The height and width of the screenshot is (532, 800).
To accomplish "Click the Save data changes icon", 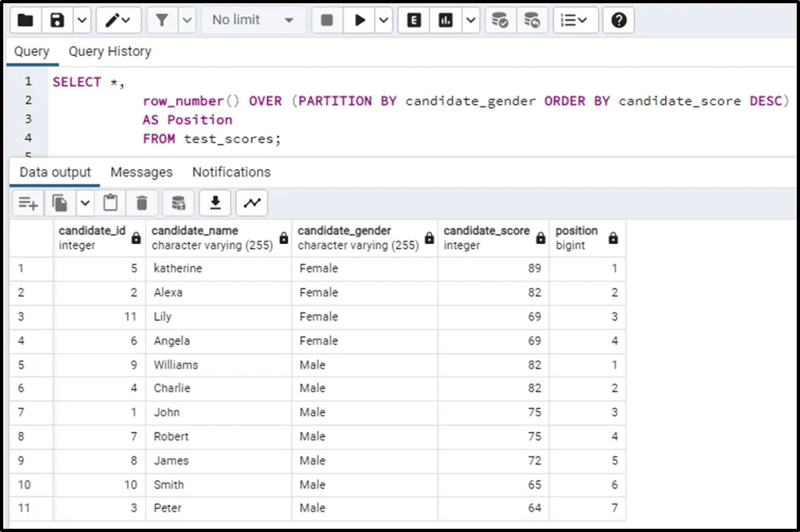I will point(179,203).
